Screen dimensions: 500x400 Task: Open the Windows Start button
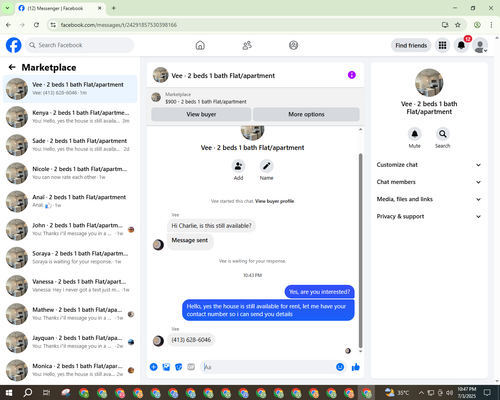tap(9, 393)
